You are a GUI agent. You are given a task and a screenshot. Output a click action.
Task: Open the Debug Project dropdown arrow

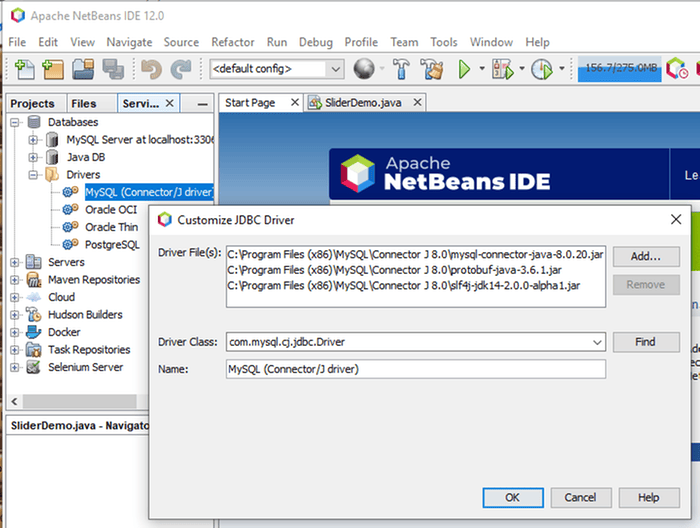(x=521, y=69)
